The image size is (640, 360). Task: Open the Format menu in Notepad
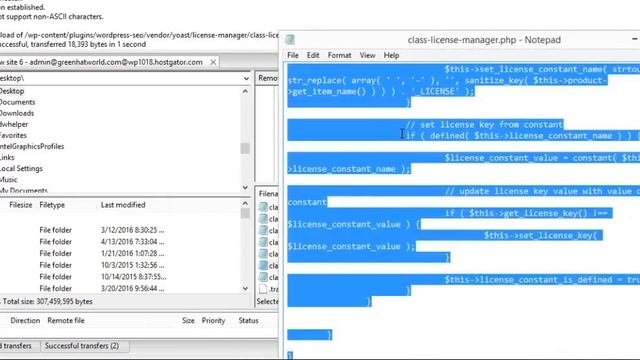340,55
